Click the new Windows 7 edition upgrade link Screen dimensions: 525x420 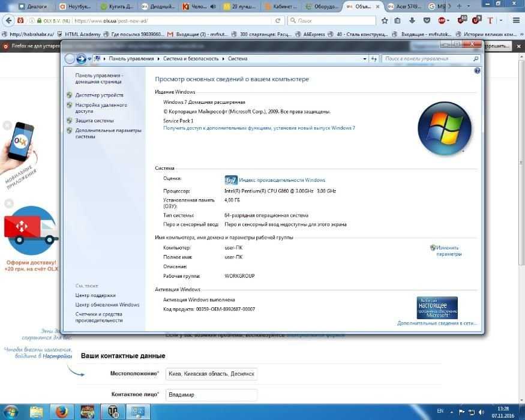coord(259,128)
